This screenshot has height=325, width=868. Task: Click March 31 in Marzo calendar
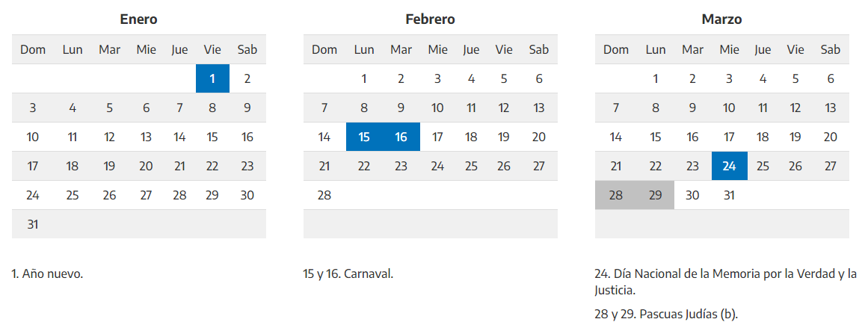[729, 195]
